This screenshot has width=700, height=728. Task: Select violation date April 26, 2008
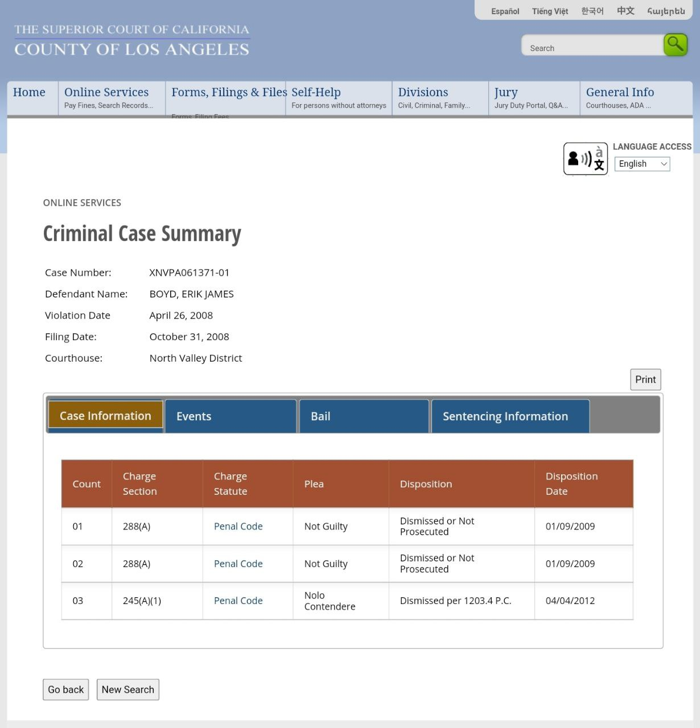(181, 316)
